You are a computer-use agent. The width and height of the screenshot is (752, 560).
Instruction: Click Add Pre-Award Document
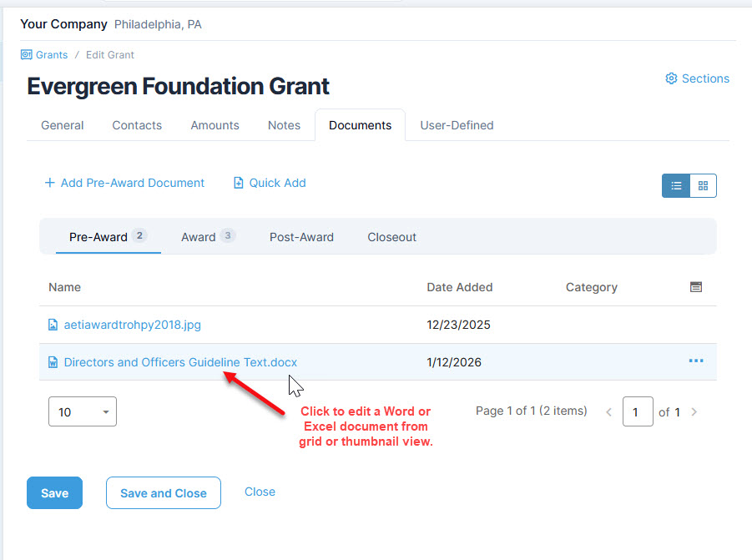[x=124, y=183]
